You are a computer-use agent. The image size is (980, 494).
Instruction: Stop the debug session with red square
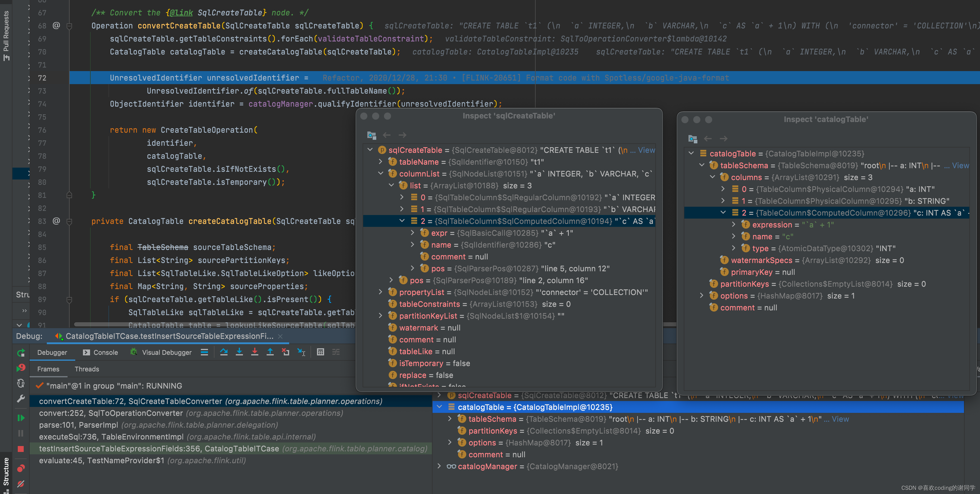(x=21, y=449)
